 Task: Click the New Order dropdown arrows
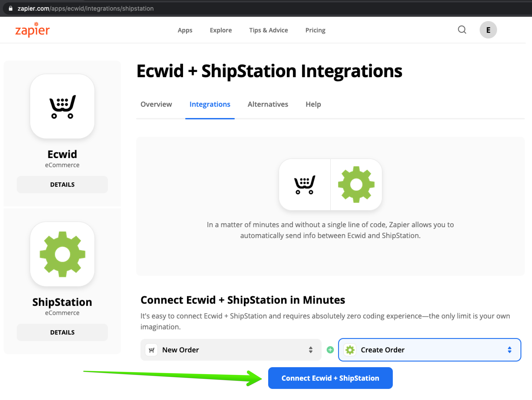coord(311,350)
